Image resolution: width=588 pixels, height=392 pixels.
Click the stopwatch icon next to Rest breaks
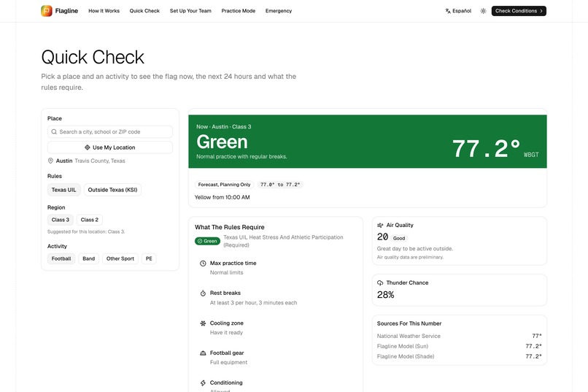tap(203, 293)
